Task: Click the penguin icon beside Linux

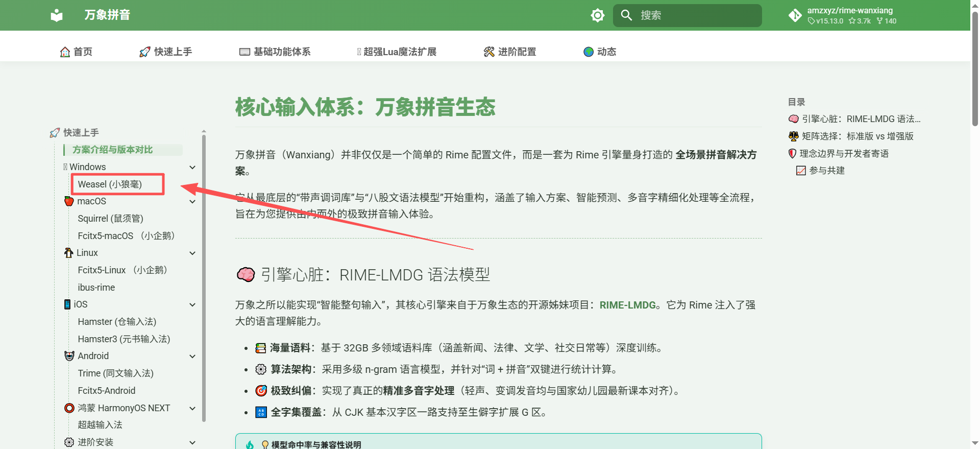Action: coord(68,253)
